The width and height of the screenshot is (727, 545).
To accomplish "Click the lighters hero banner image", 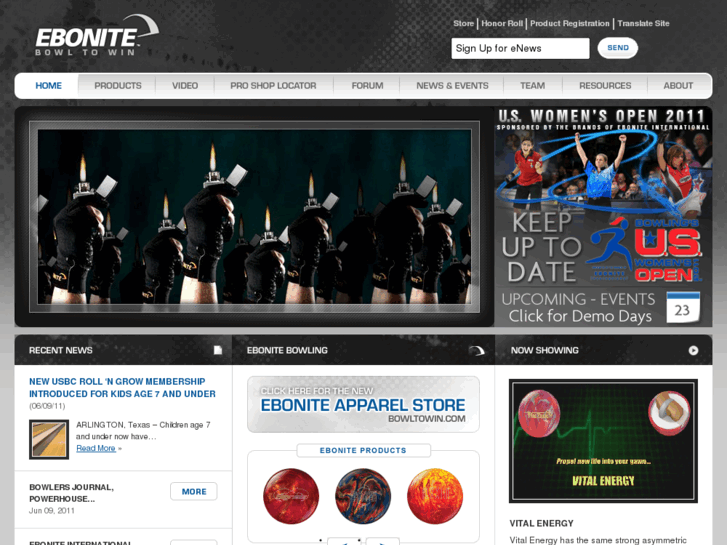I will (255, 217).
